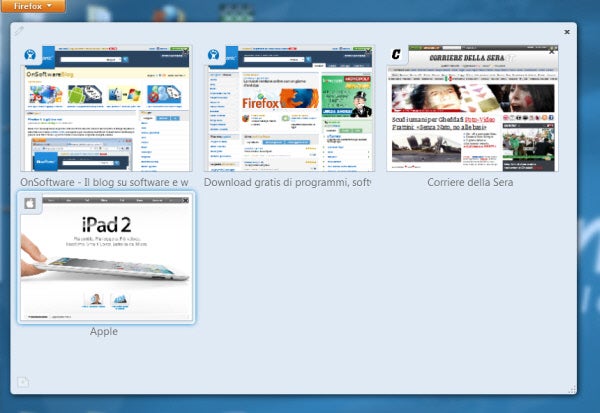
Task: Edit group name via the pencil icon
Action: point(19,31)
